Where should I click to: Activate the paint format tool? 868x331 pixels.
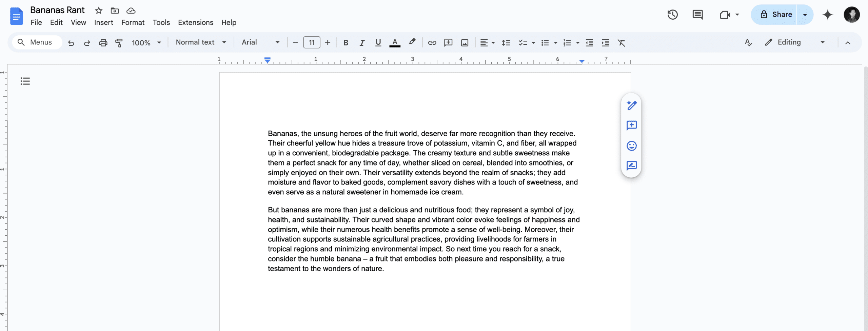tap(119, 43)
